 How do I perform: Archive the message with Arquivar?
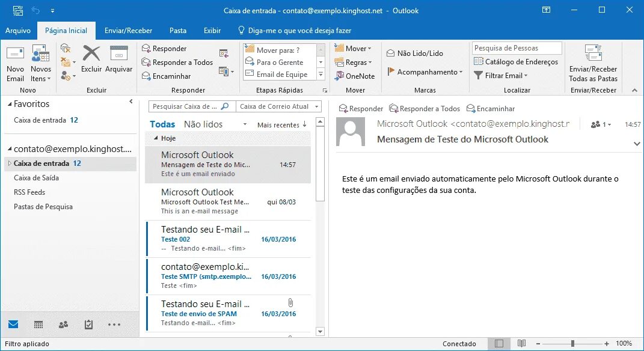coord(118,59)
